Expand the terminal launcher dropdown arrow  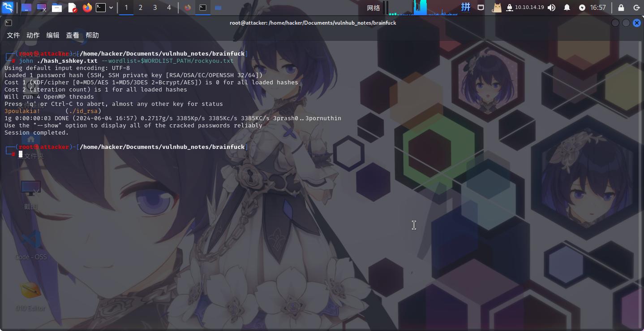coord(111,8)
